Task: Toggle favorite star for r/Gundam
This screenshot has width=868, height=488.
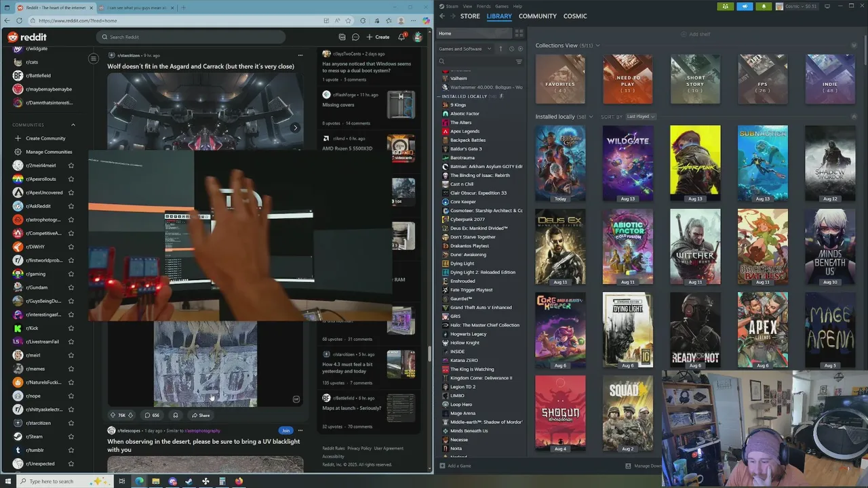Action: click(x=71, y=287)
